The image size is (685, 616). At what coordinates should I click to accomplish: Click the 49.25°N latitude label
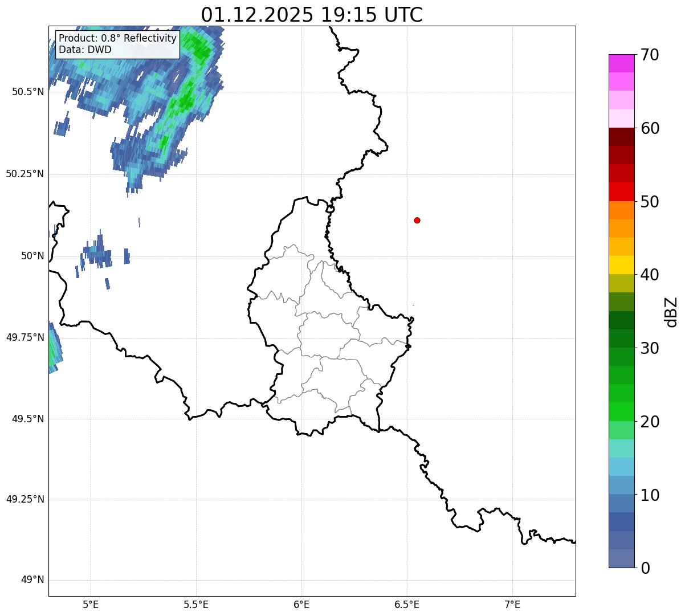click(x=25, y=500)
